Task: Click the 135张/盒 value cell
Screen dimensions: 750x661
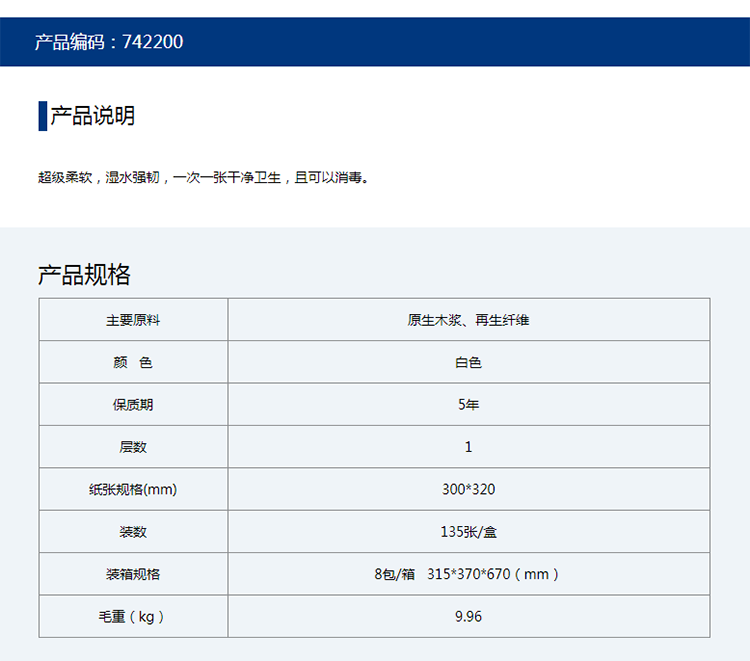Action: (x=469, y=532)
